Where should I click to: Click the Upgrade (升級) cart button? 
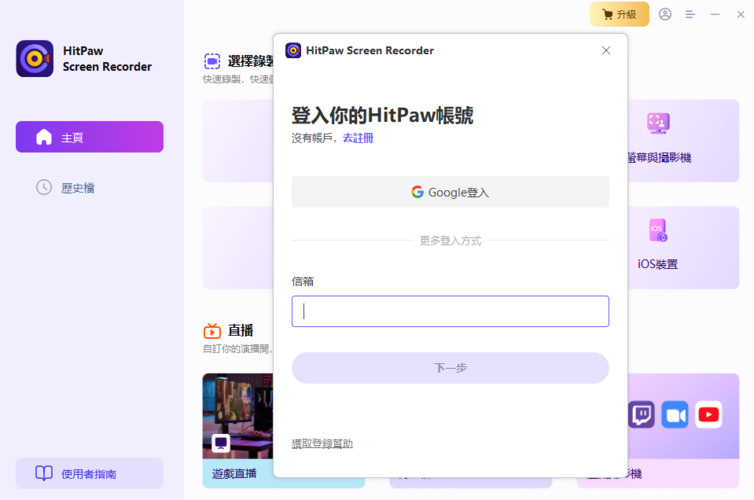pos(619,14)
